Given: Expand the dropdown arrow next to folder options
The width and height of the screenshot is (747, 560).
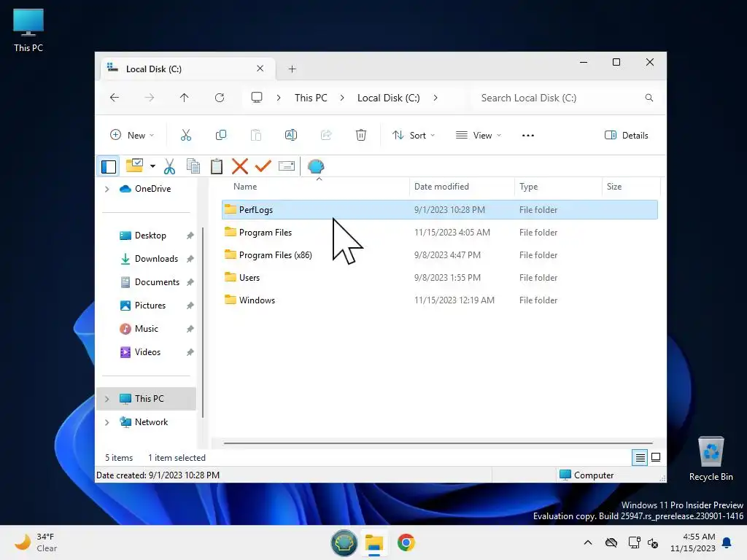Looking at the screenshot, I should 152,166.
